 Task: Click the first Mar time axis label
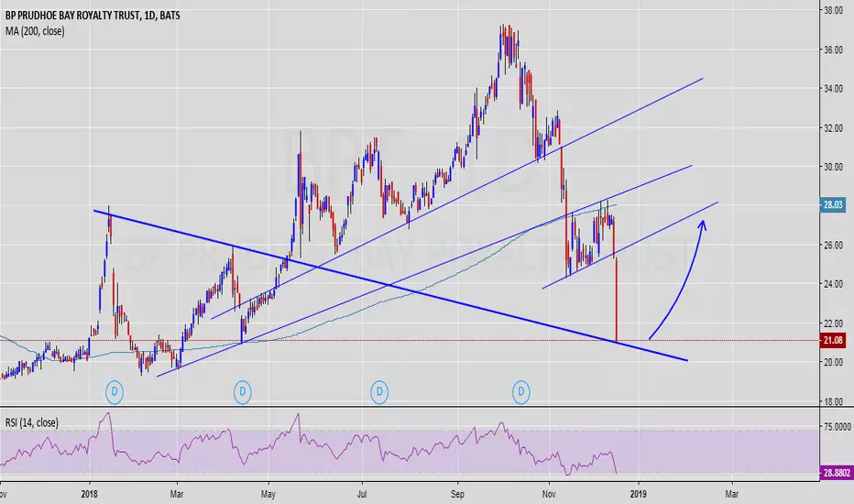coord(177,494)
